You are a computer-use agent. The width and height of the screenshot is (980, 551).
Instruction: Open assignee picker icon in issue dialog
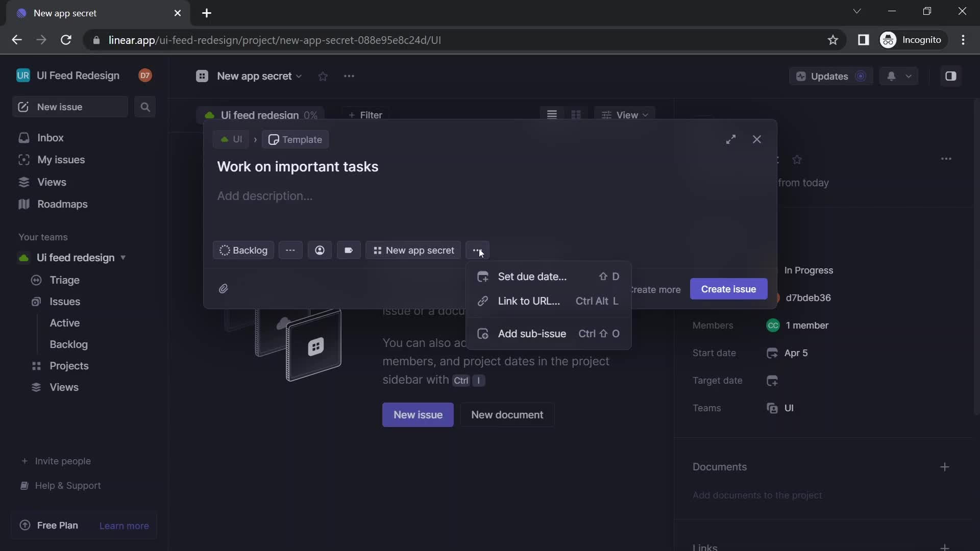point(320,251)
